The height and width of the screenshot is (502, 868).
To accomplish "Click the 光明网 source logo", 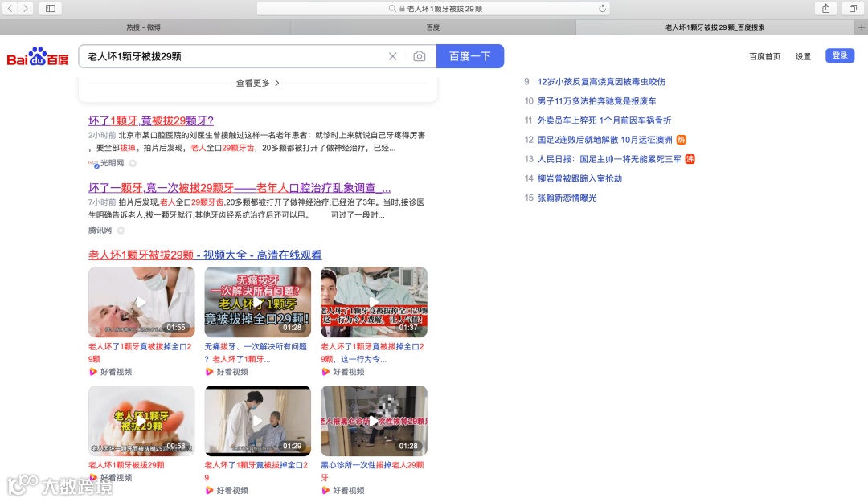I will [x=93, y=163].
